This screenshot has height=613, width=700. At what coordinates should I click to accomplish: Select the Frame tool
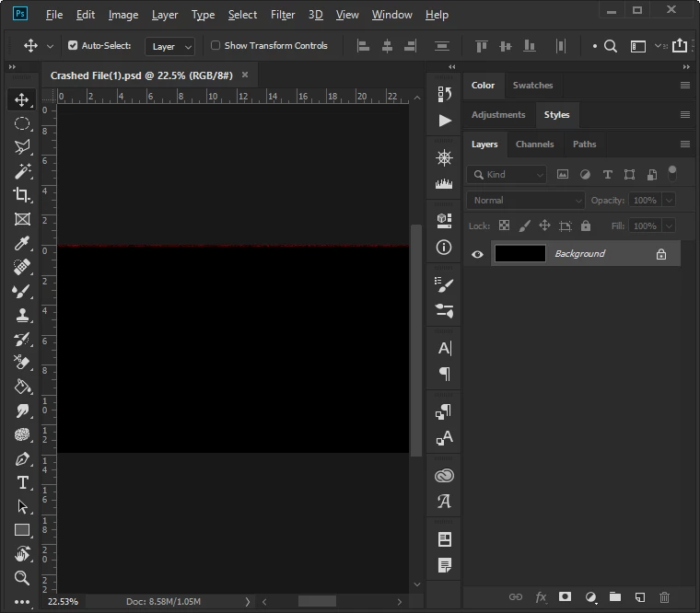[22, 219]
